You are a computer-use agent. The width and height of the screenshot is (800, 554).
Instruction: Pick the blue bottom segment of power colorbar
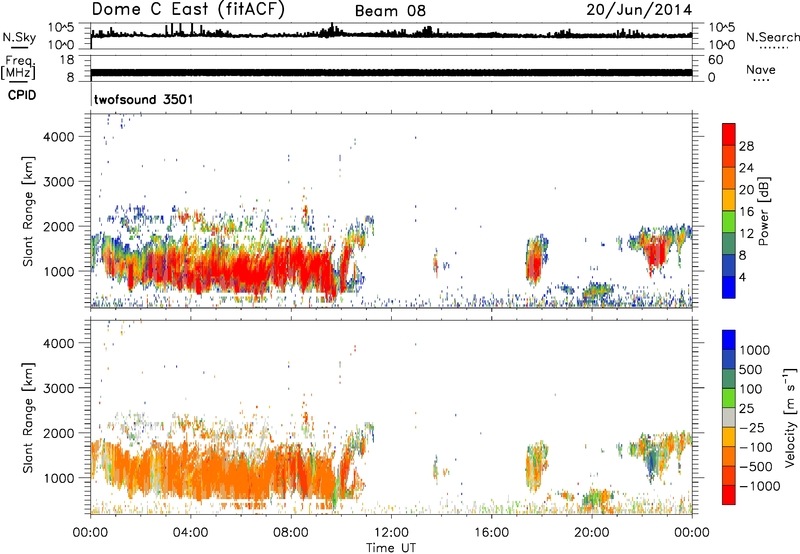[729, 287]
